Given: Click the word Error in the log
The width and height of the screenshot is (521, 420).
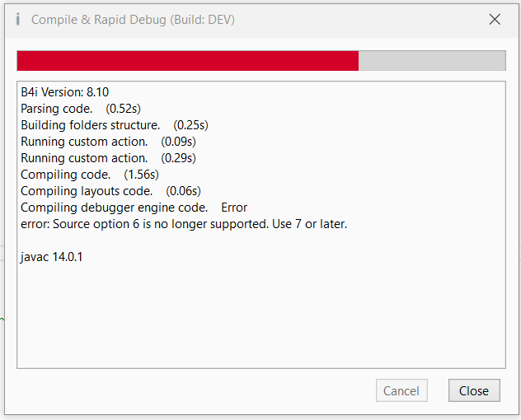Looking at the screenshot, I should coord(234,208).
